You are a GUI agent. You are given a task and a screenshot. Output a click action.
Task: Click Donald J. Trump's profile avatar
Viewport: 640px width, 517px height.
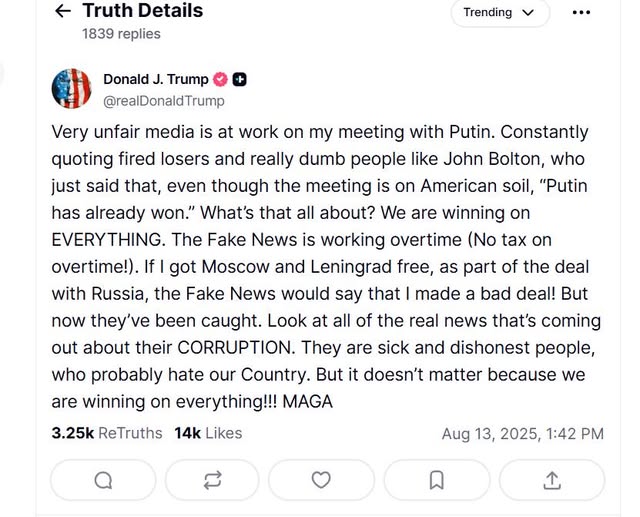click(72, 89)
